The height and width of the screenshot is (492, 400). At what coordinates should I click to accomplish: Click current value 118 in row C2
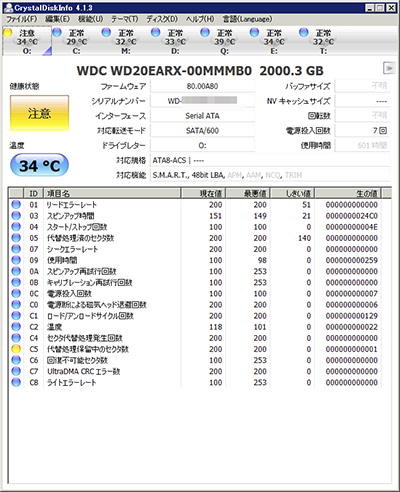click(x=216, y=327)
